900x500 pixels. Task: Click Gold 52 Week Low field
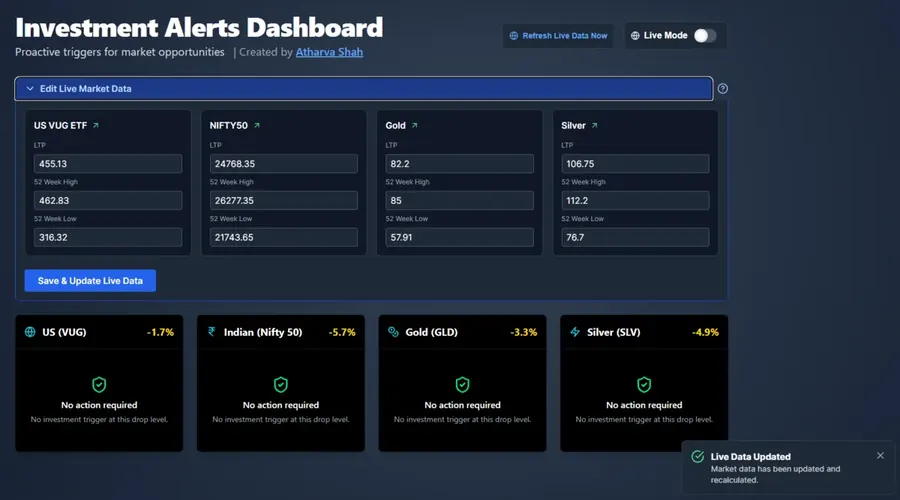tap(459, 237)
